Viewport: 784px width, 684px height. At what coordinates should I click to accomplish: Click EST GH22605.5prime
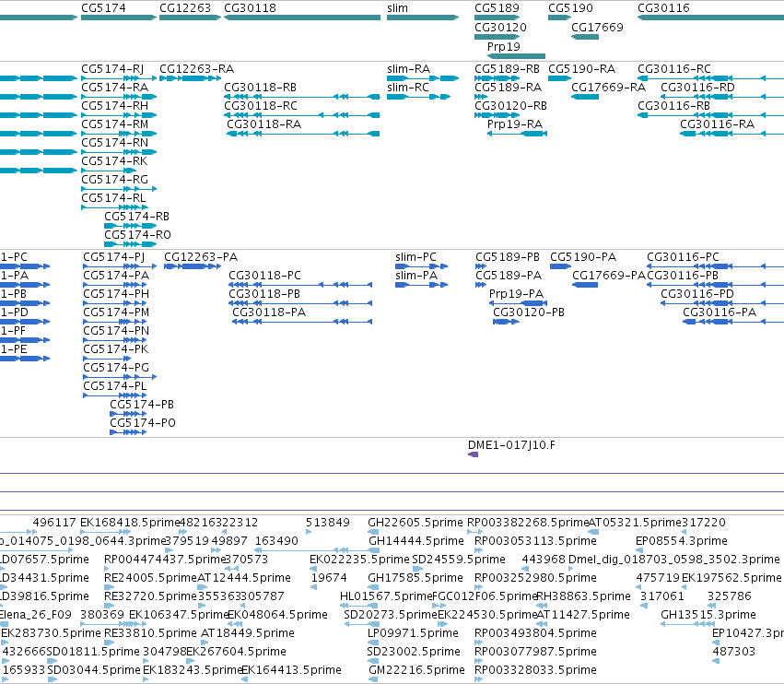[x=415, y=523]
